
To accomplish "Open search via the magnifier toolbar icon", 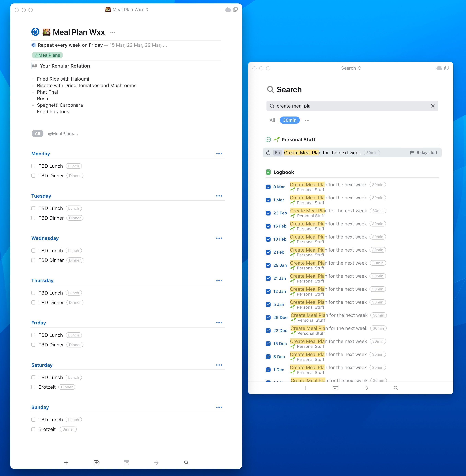I will tap(186, 463).
